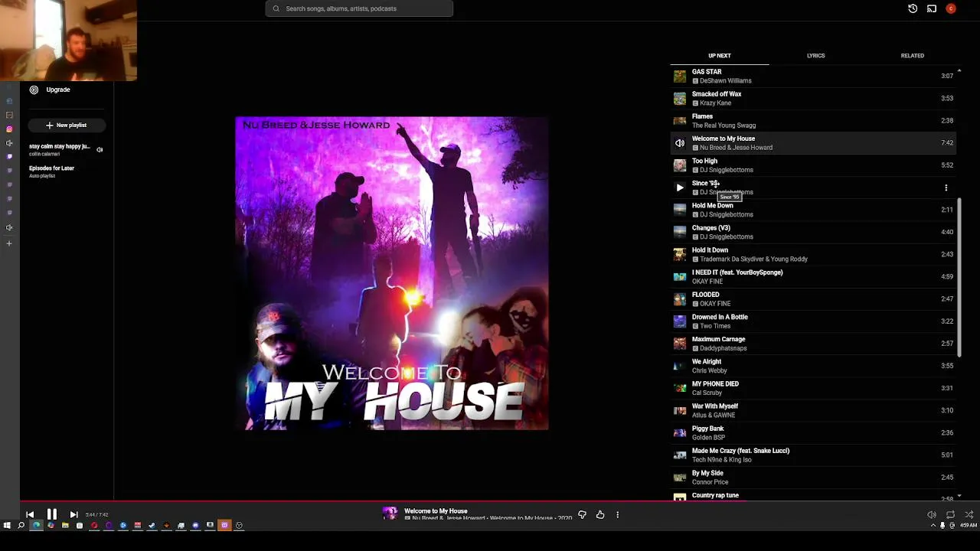Click the mini album art in the player bar
This screenshot has height=551, width=980.
point(390,514)
